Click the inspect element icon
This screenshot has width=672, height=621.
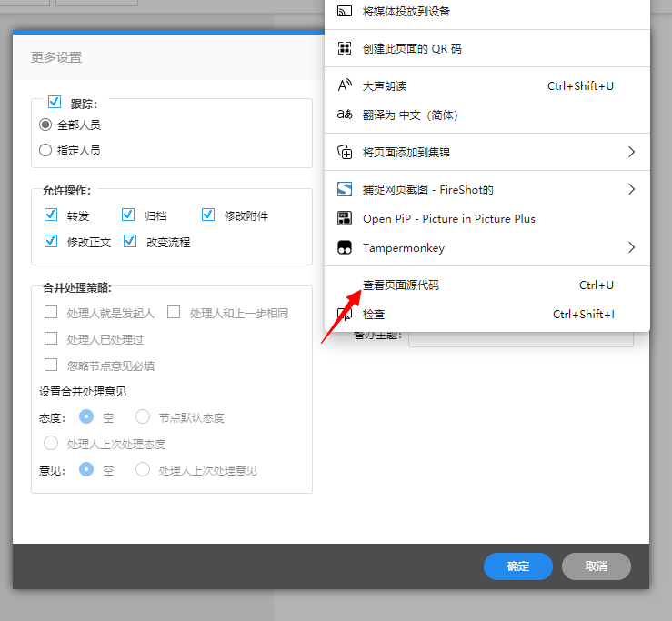pos(345,315)
